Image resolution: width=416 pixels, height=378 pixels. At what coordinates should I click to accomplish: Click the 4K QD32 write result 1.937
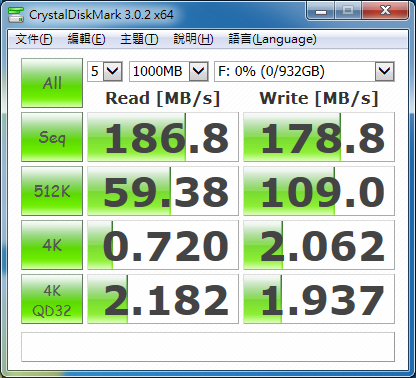(x=319, y=299)
